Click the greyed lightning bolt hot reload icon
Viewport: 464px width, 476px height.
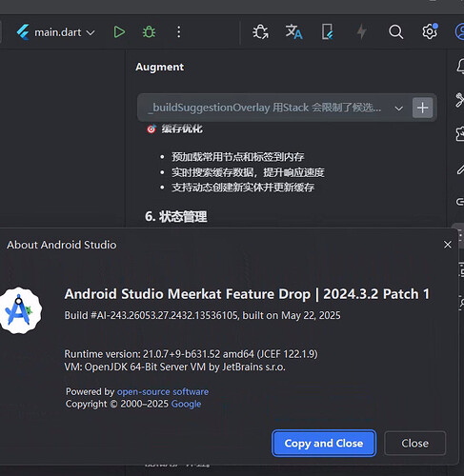tap(361, 32)
